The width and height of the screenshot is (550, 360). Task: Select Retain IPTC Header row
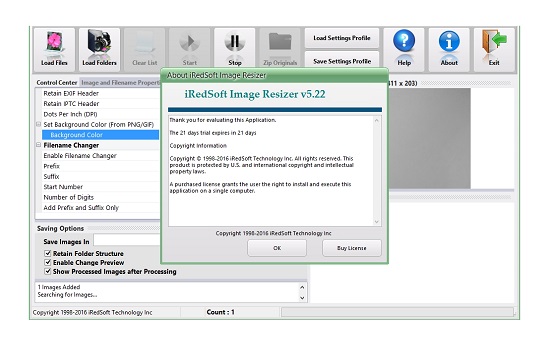[x=100, y=104]
